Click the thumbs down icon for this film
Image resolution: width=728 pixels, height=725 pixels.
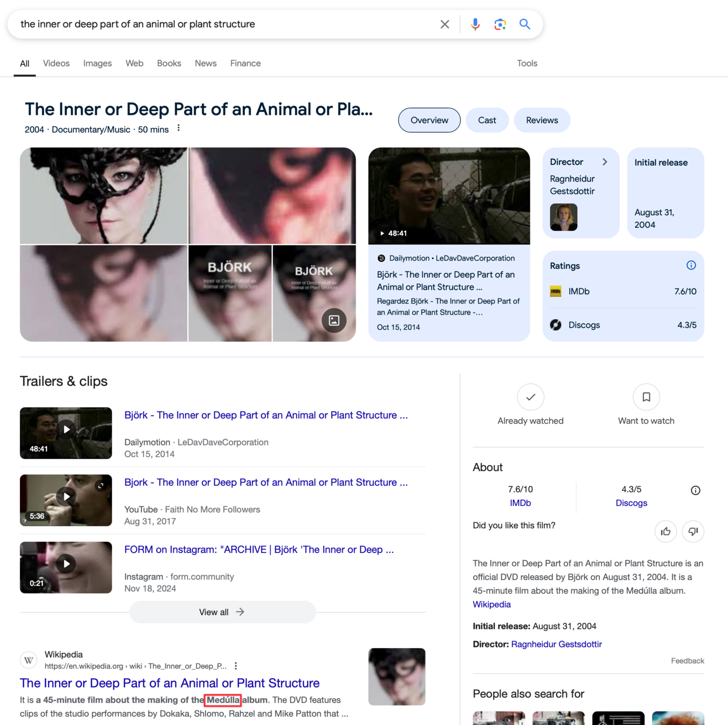(x=693, y=532)
